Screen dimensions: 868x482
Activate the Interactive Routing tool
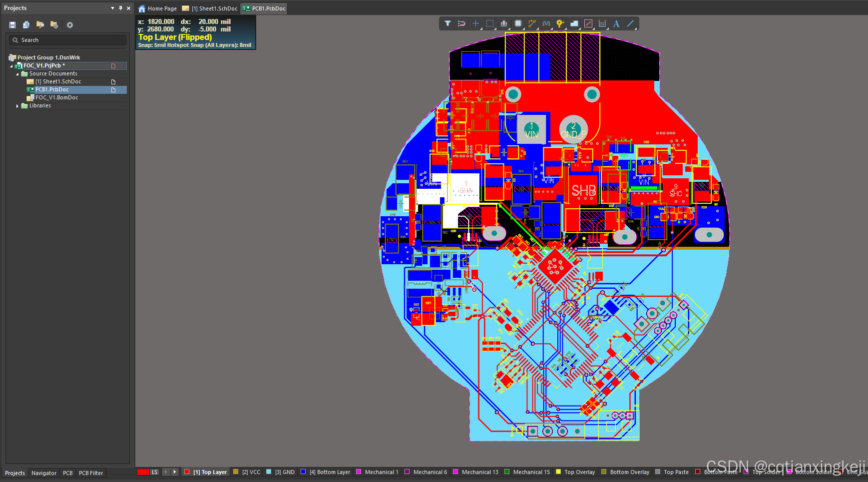tap(532, 23)
